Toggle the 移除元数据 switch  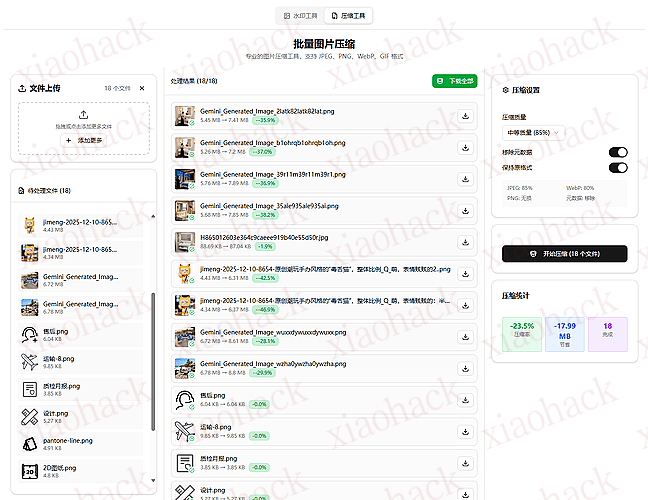coord(618,153)
